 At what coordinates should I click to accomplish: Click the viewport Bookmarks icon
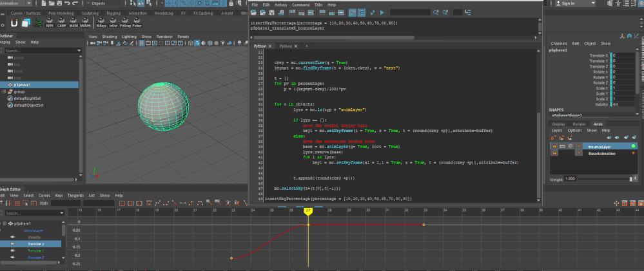pos(112,42)
